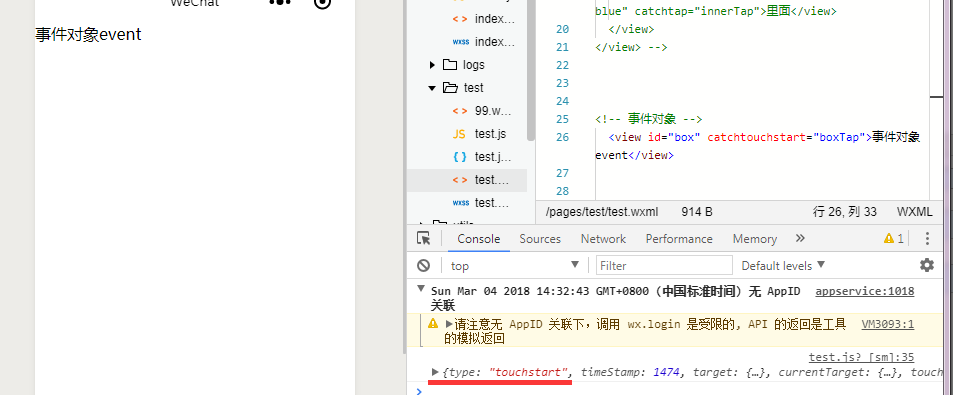This screenshot has width=953, height=395.
Task: Open the Console tab
Action: coord(479,239)
